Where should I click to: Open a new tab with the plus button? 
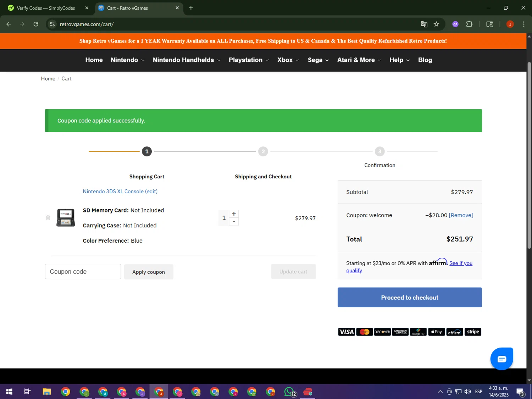[x=191, y=8]
